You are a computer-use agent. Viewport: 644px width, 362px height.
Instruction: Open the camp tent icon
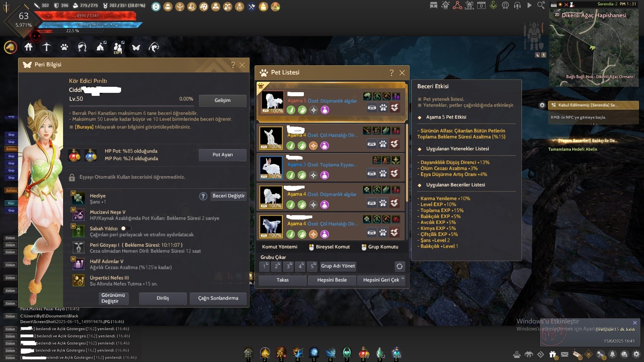pos(100,47)
